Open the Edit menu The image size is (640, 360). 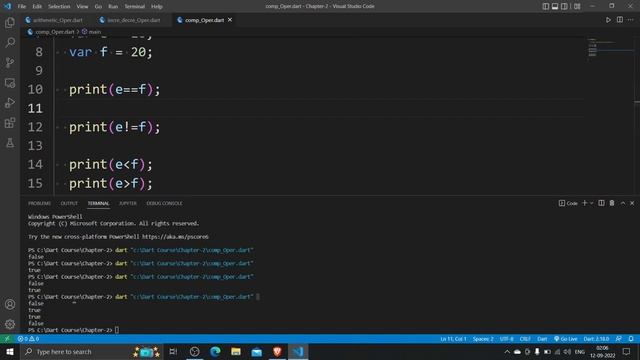[37, 7]
